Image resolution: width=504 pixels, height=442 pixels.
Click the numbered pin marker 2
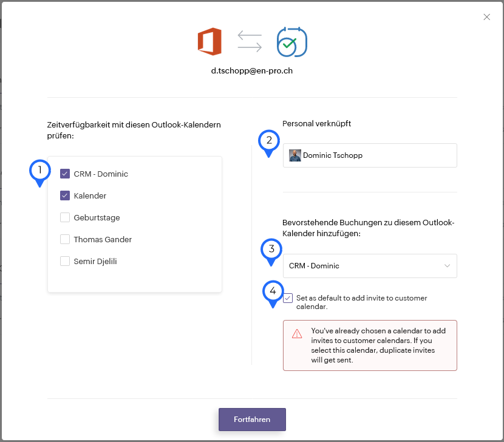pos(269,143)
